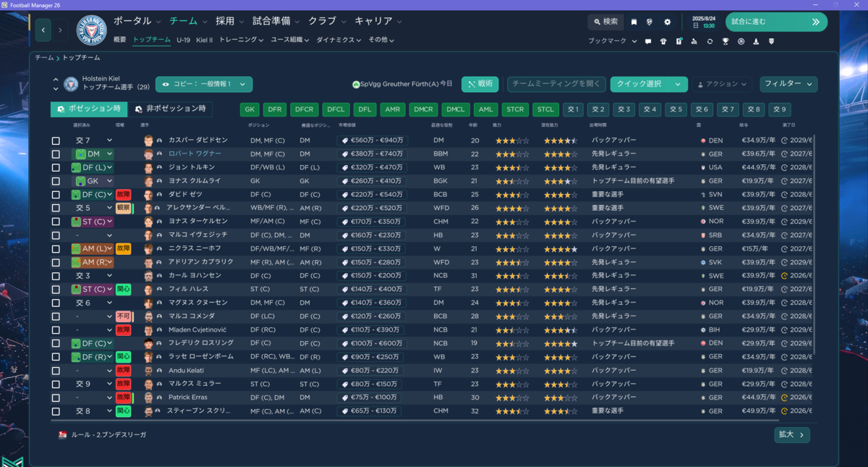Tick the checkbox for マルコ イヴェジッチ
868x467 pixels.
coord(56,235)
